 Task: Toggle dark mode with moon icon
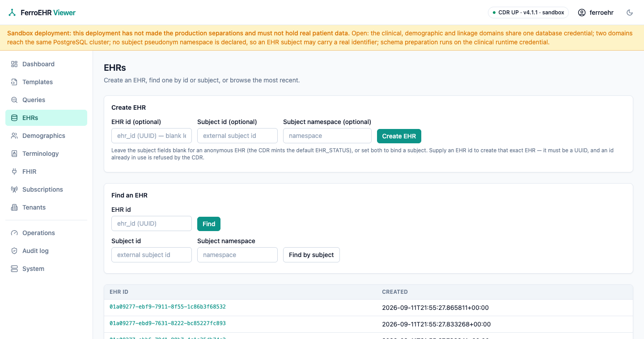pyautogui.click(x=630, y=13)
